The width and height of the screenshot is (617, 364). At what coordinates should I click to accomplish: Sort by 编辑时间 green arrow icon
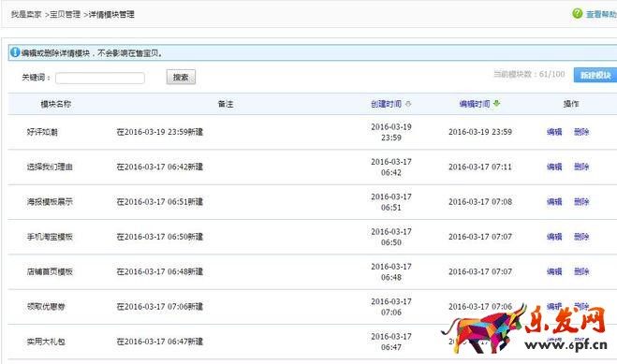(496, 103)
